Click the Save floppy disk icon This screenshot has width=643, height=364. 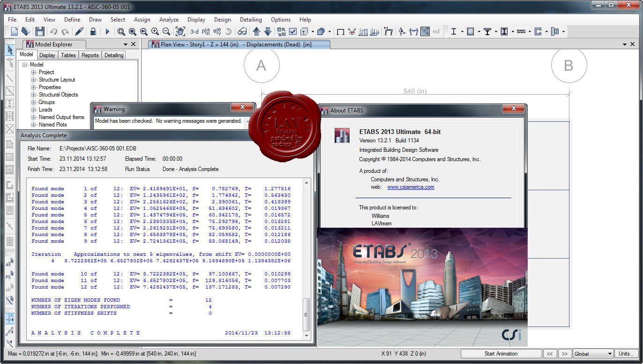(40, 31)
